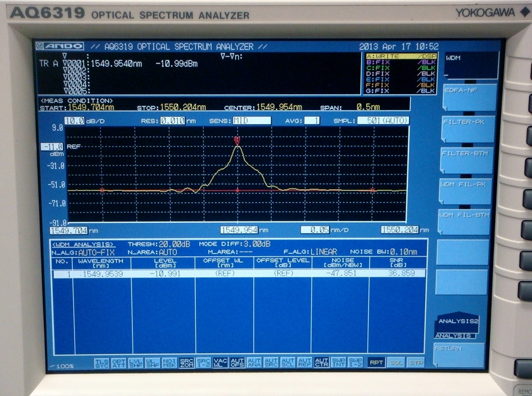This screenshot has height=396, width=532.
Task: Click the marker 0001 wavelength 1549.9540nm
Action: (116, 64)
